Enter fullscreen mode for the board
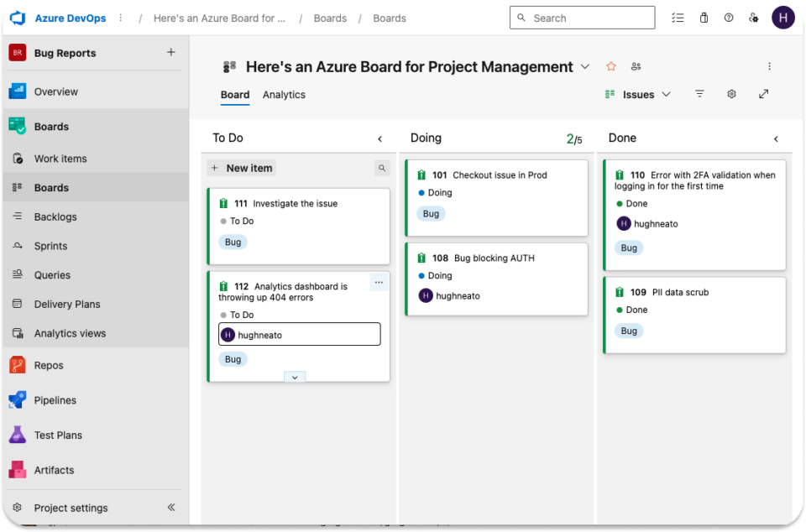This screenshot has width=806, height=532. [763, 94]
